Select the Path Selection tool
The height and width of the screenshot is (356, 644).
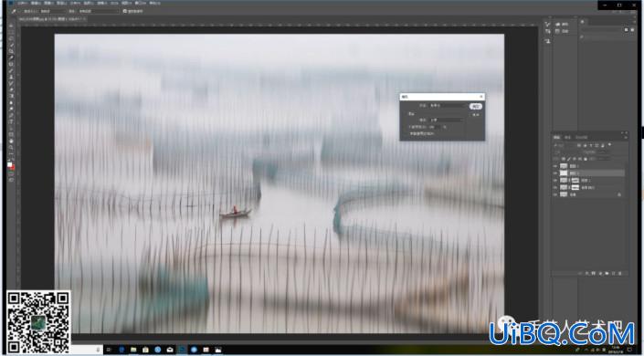pyautogui.click(x=12, y=130)
